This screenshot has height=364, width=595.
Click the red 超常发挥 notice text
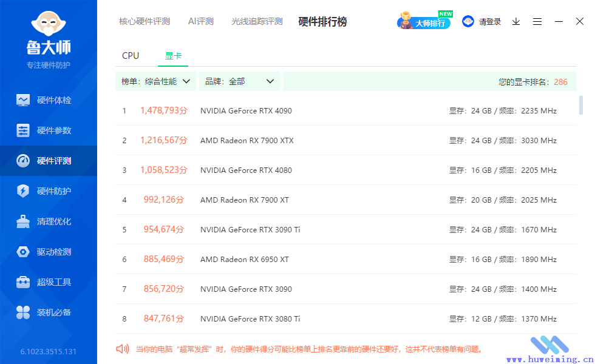tap(309, 349)
